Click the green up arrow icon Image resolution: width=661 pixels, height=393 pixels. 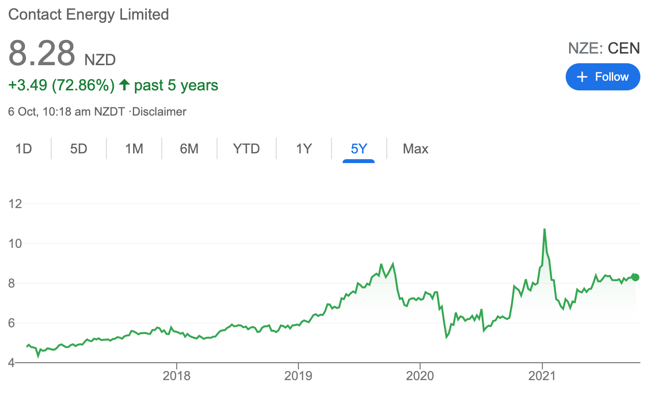tap(124, 85)
